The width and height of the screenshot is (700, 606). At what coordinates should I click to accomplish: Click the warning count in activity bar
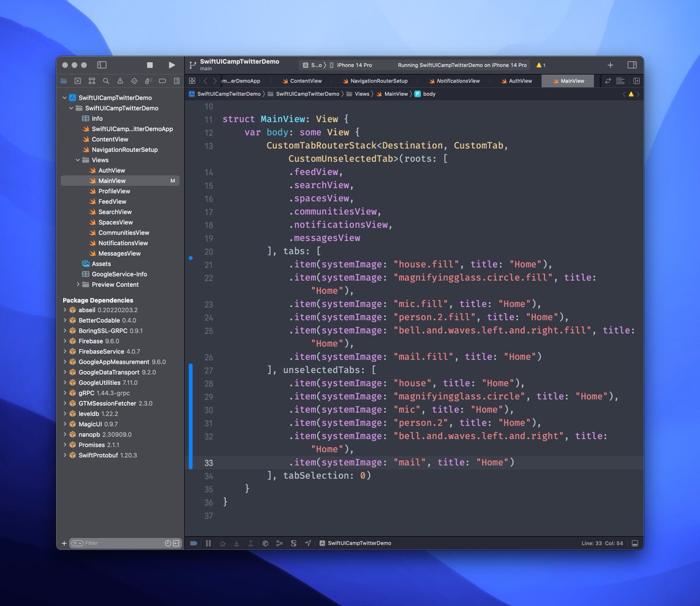tap(541, 65)
